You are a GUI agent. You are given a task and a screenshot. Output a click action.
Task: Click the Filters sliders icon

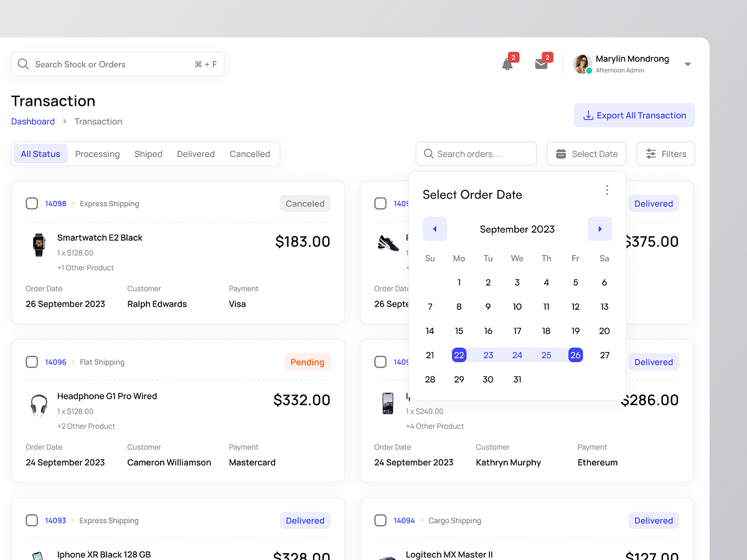pos(650,154)
